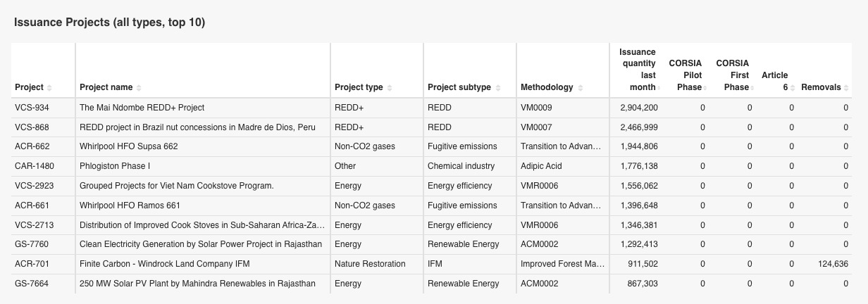Sort by the Project column icon
868x304 pixels.
pyautogui.click(x=49, y=88)
